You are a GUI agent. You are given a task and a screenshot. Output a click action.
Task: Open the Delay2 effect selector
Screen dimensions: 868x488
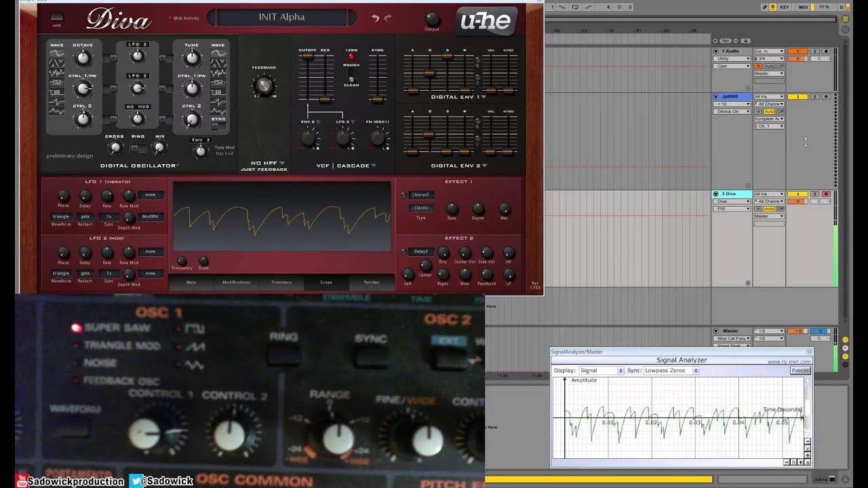coord(421,251)
